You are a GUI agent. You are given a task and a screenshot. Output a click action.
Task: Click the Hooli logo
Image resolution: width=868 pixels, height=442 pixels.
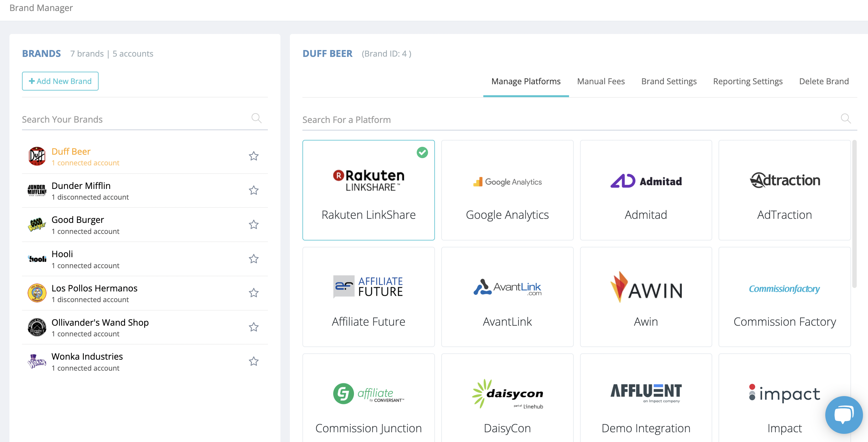tap(37, 259)
